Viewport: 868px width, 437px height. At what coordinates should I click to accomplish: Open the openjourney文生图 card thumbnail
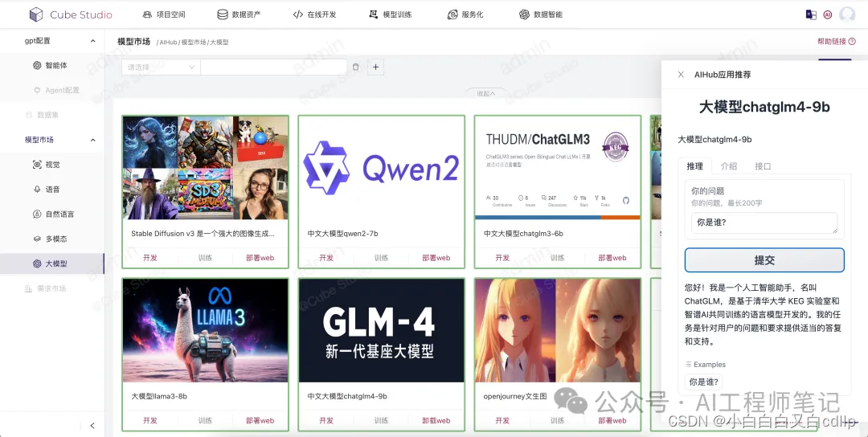[x=558, y=330]
